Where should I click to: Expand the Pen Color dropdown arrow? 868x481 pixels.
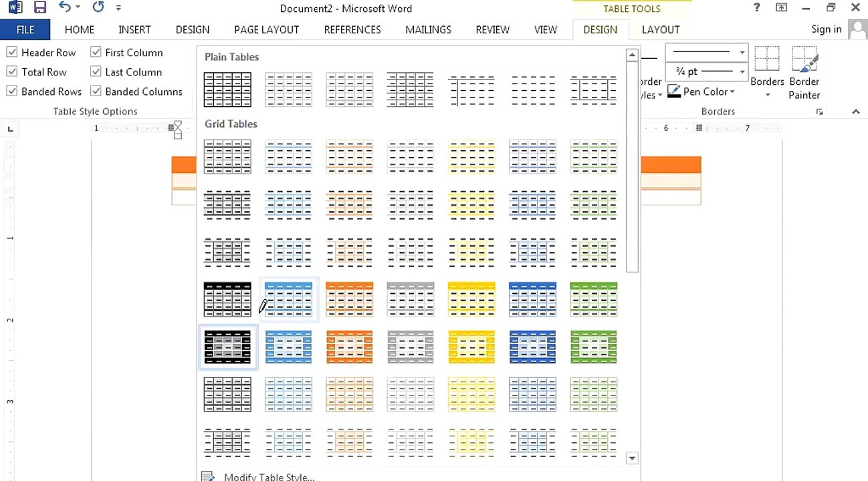click(732, 92)
